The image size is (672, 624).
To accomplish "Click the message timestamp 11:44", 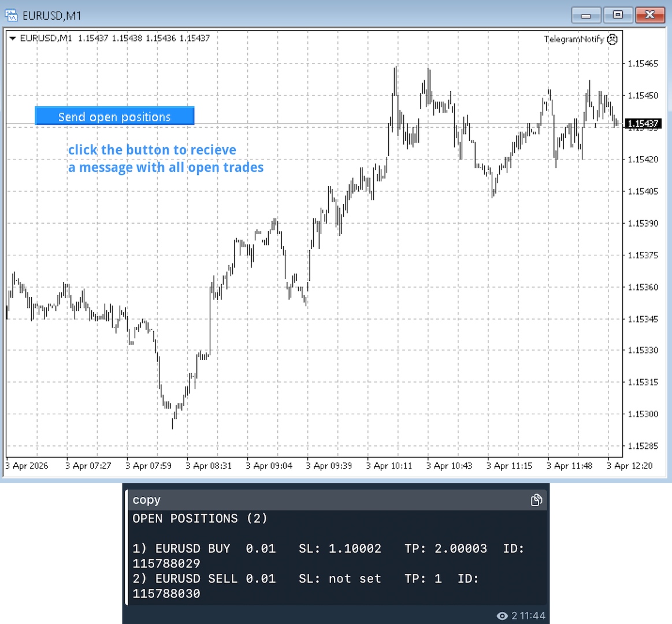I will (x=533, y=616).
